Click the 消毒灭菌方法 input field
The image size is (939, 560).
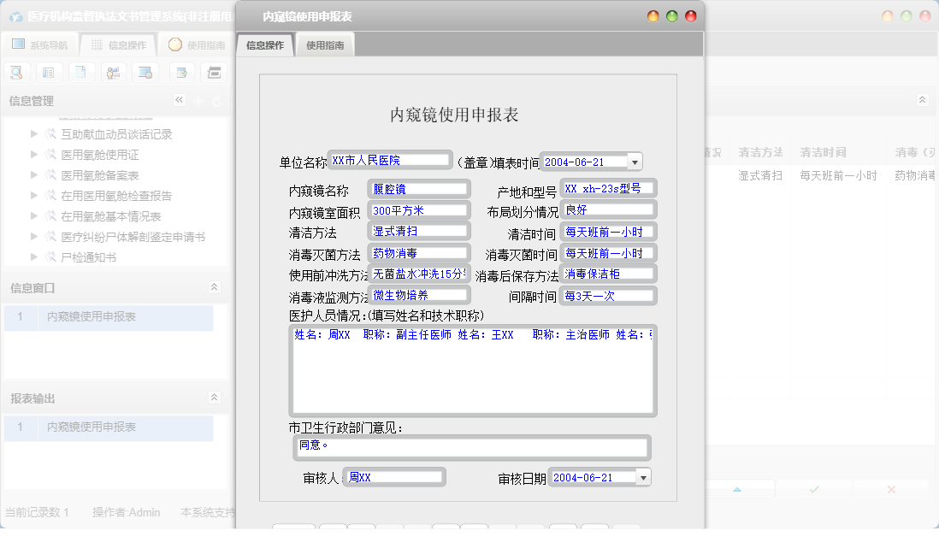pos(419,253)
